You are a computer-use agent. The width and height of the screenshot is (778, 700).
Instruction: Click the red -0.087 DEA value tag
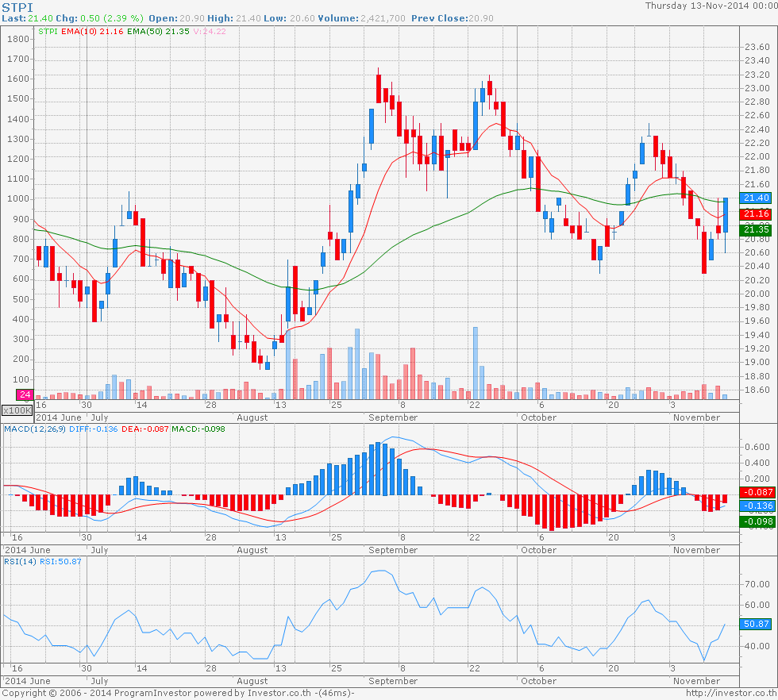[754, 493]
